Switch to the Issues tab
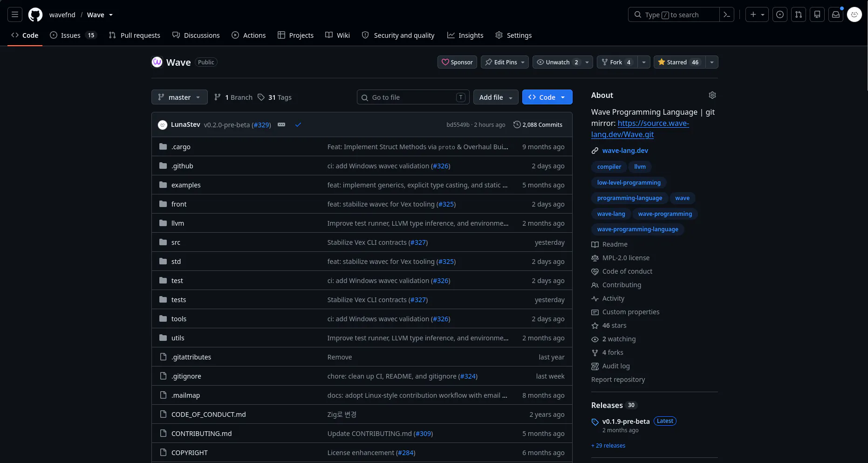 coord(73,35)
